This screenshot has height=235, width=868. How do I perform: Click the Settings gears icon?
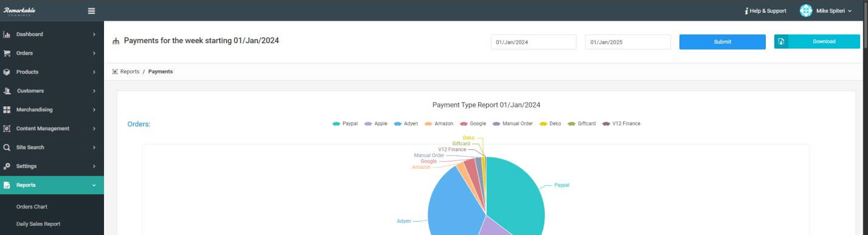tap(7, 166)
